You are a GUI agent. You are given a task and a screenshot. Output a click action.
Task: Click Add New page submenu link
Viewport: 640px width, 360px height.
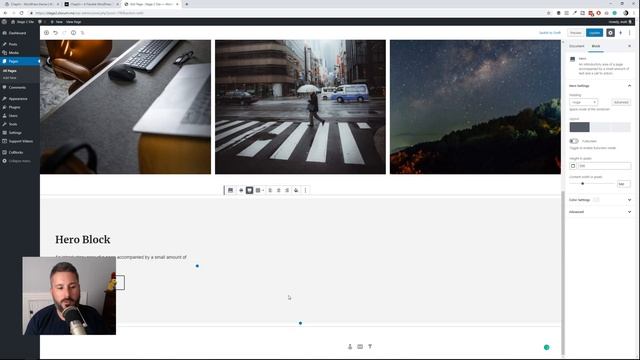[9, 78]
